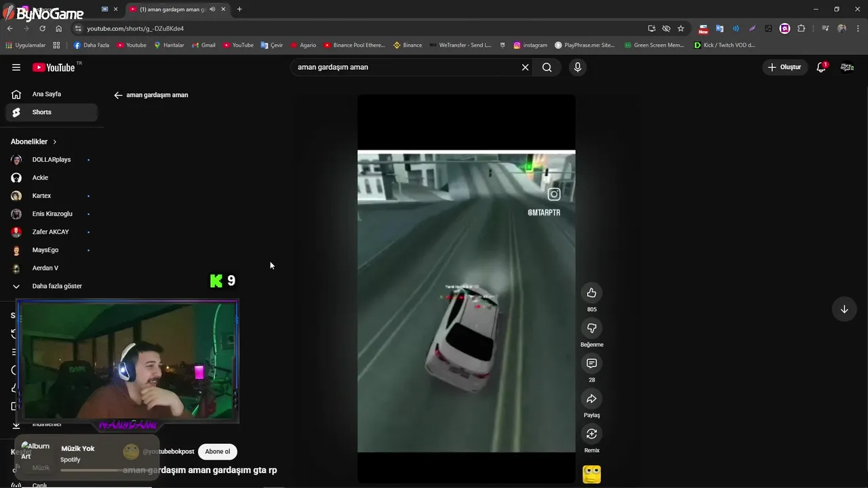Open the WeTransfer bookmark

460,45
